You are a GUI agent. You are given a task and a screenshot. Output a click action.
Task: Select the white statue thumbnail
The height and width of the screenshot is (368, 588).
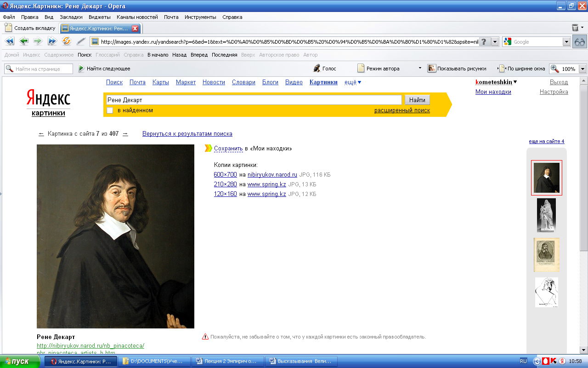click(546, 215)
